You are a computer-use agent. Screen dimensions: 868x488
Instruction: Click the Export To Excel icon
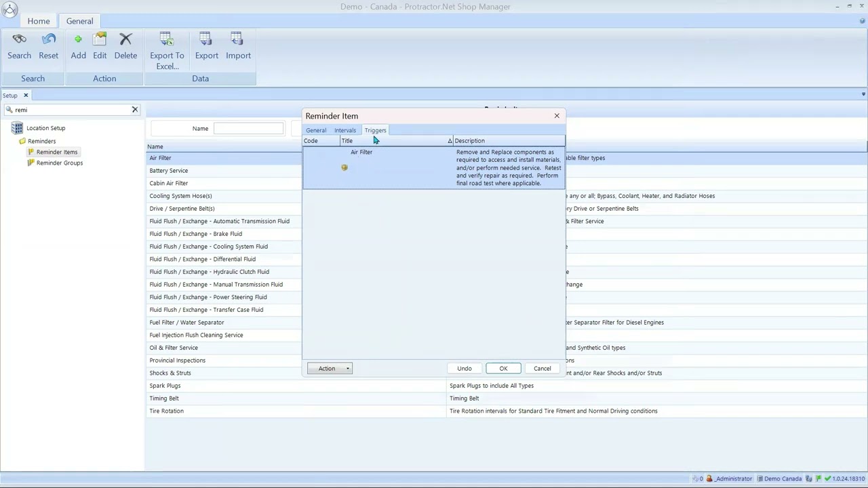[167, 39]
